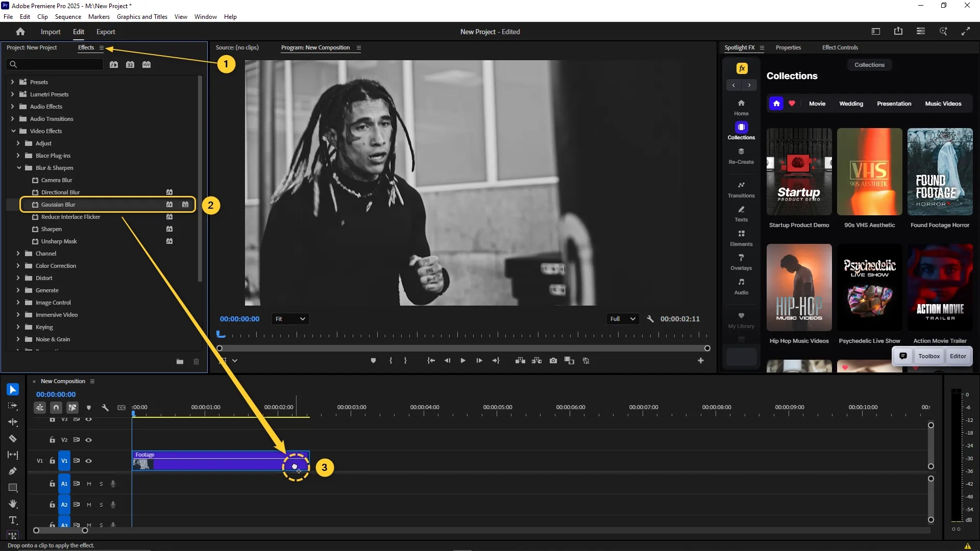The image size is (980, 551).
Task: Expand the Distort folder
Action: (18, 278)
